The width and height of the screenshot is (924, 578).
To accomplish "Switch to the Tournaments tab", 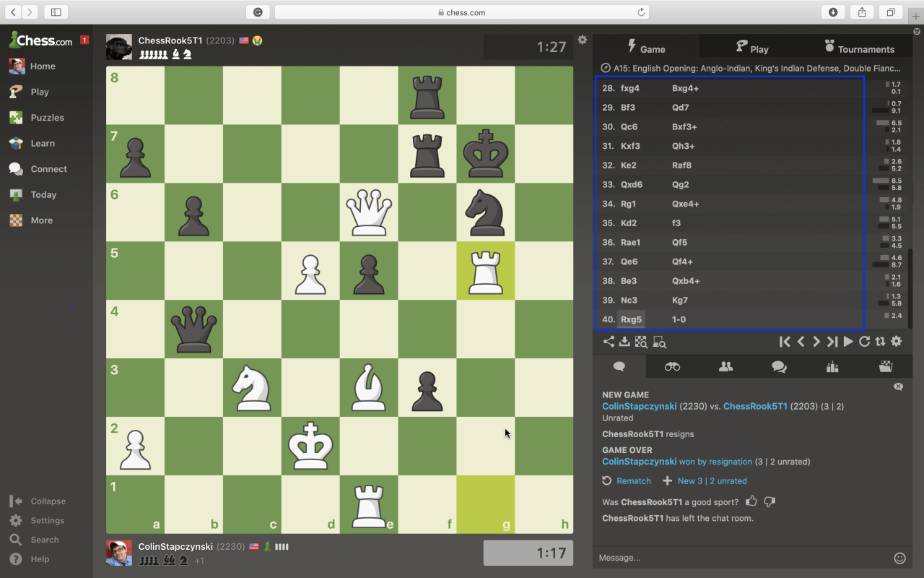I will tap(860, 48).
